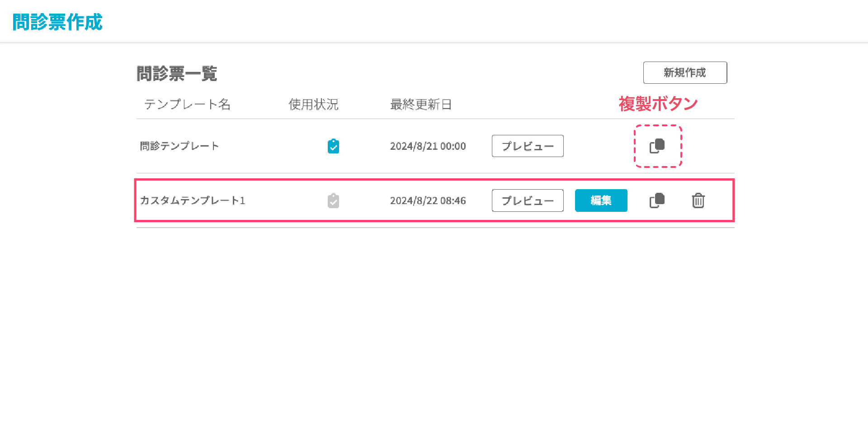Image resolution: width=868 pixels, height=439 pixels.
Task: Toggle the blue usage status icon for 問診テンプレート
Action: (x=333, y=146)
